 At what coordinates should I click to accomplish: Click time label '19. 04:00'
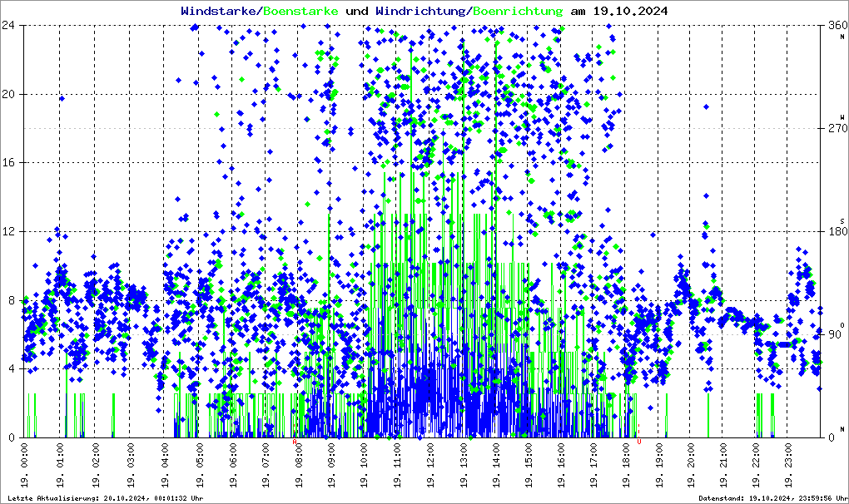coord(165,465)
